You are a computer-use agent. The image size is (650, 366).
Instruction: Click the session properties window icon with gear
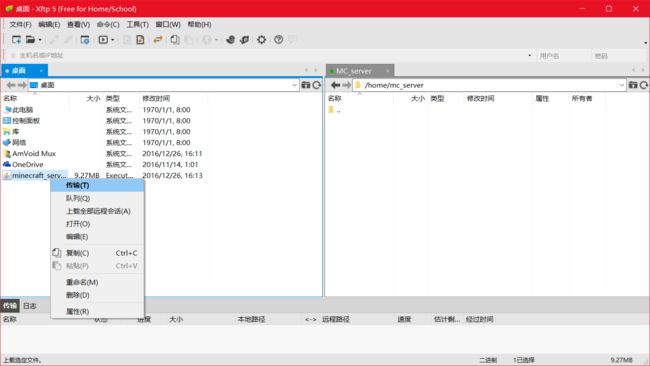click(x=85, y=40)
